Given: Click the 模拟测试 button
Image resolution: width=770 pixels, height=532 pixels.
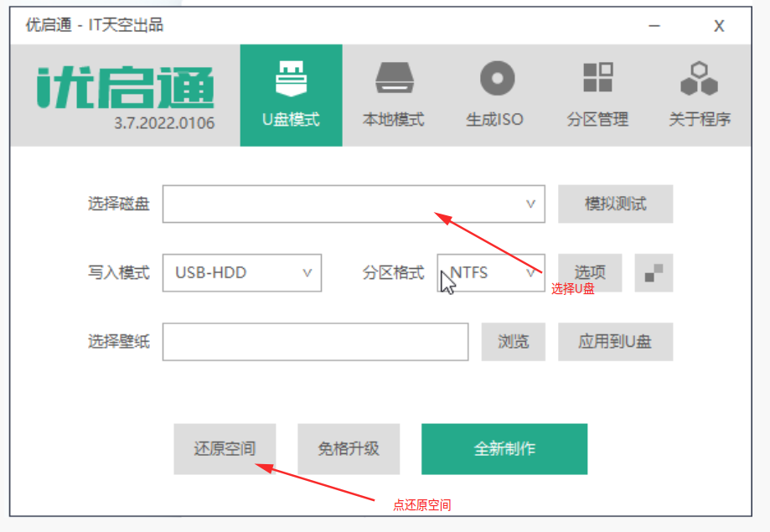Looking at the screenshot, I should [615, 204].
